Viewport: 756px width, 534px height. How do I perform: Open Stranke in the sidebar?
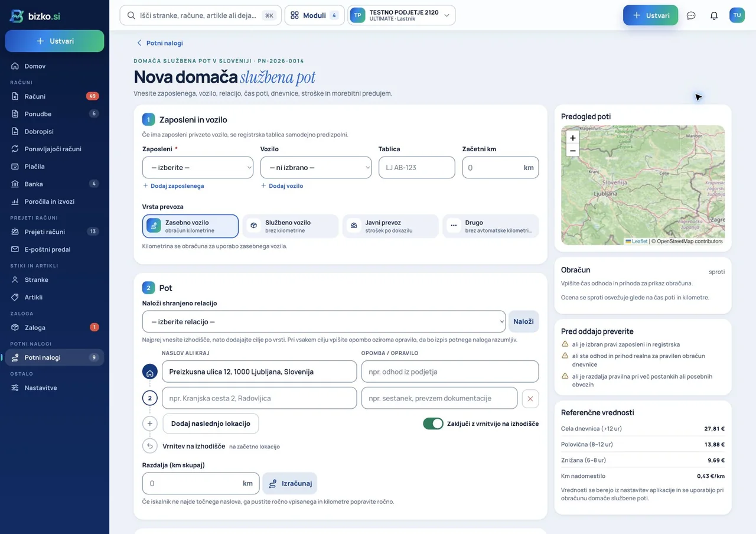(x=55, y=279)
